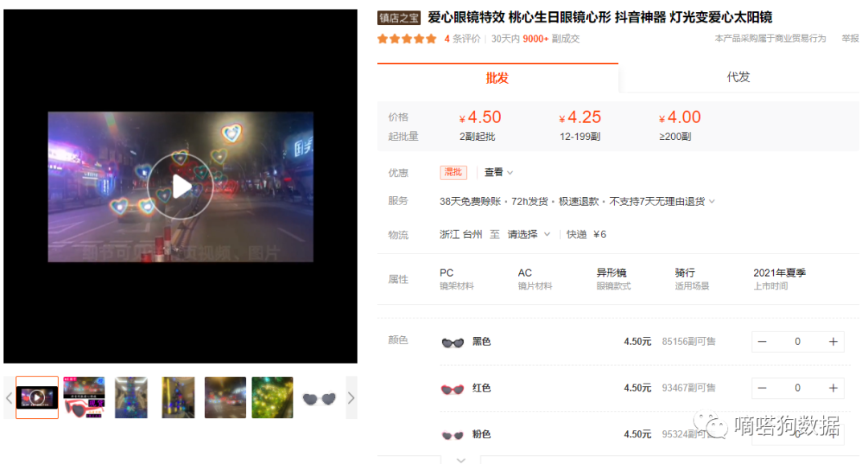Click the ¥4.00 bulk price tier
Screen dimensions: 868x464
point(678,117)
